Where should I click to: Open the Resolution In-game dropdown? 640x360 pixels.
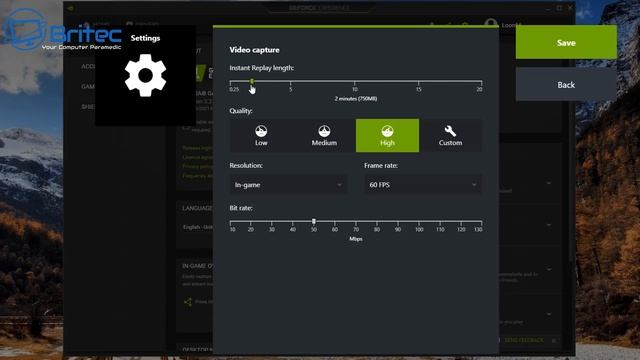[288, 185]
